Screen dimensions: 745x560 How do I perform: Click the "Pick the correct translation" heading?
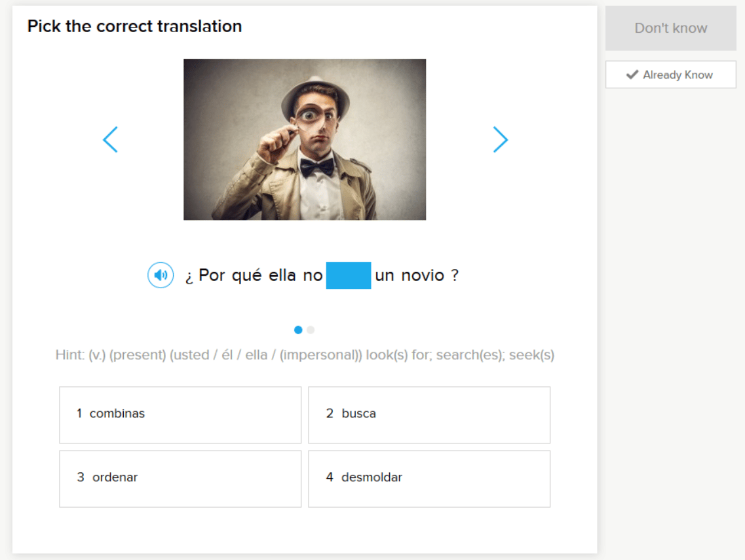(x=134, y=26)
